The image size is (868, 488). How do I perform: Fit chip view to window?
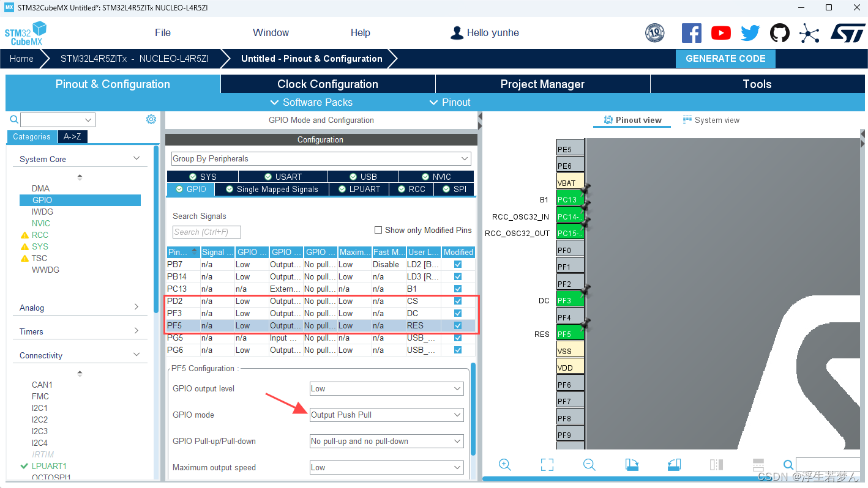pyautogui.click(x=547, y=465)
